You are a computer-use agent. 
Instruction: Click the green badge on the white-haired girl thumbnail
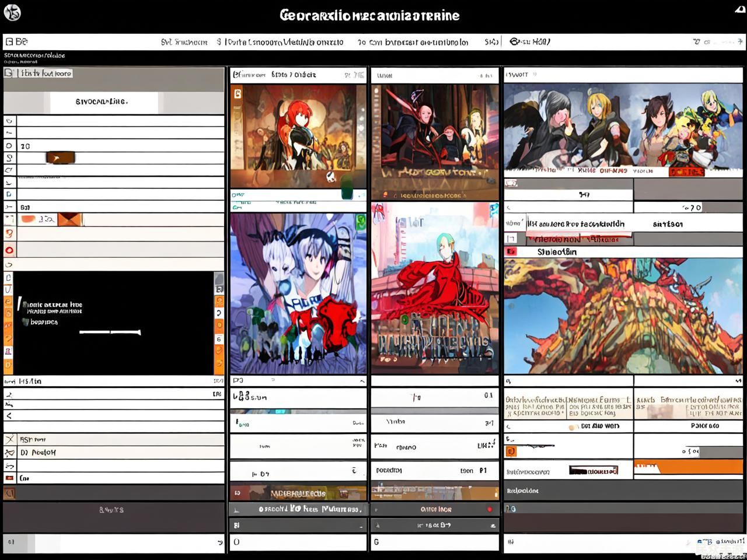360,221
